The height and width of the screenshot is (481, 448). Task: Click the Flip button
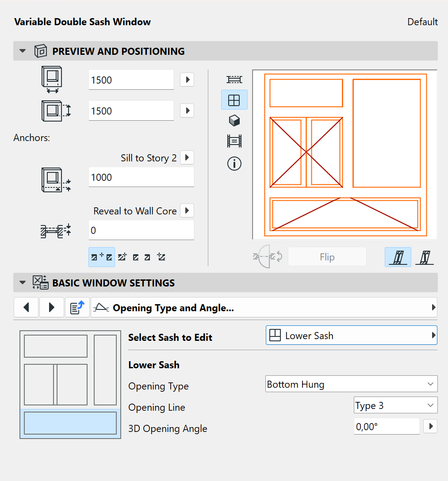coord(327,256)
